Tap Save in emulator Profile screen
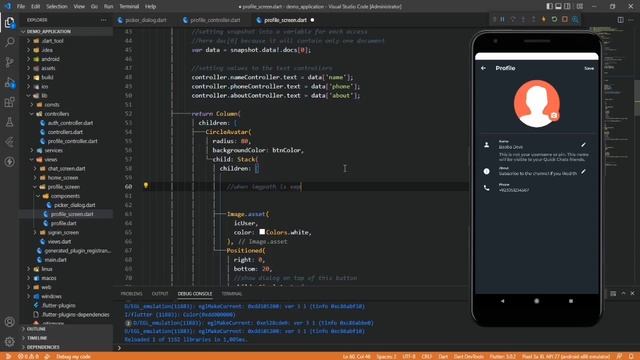Screen dimensions: 640x360 [x=589, y=68]
